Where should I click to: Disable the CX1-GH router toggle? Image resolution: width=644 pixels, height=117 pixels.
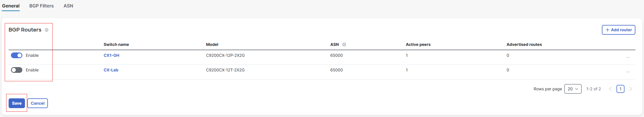(17, 55)
